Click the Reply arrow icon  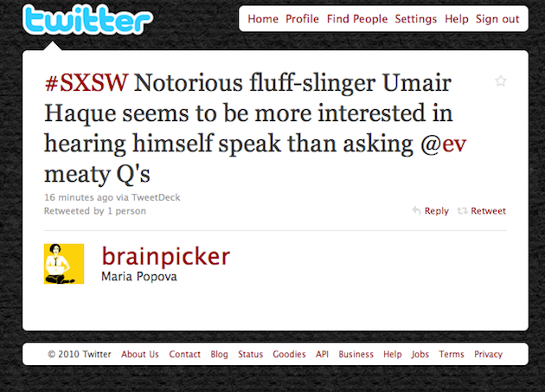pos(416,210)
